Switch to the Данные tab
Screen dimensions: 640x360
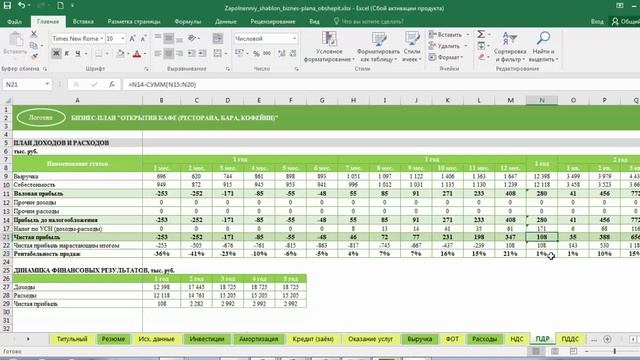point(226,22)
